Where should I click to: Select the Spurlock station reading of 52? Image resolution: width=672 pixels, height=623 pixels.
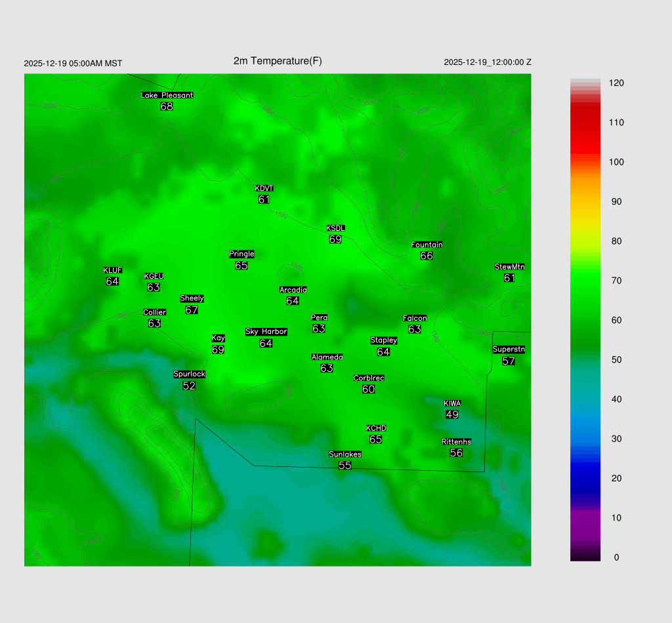(x=189, y=386)
